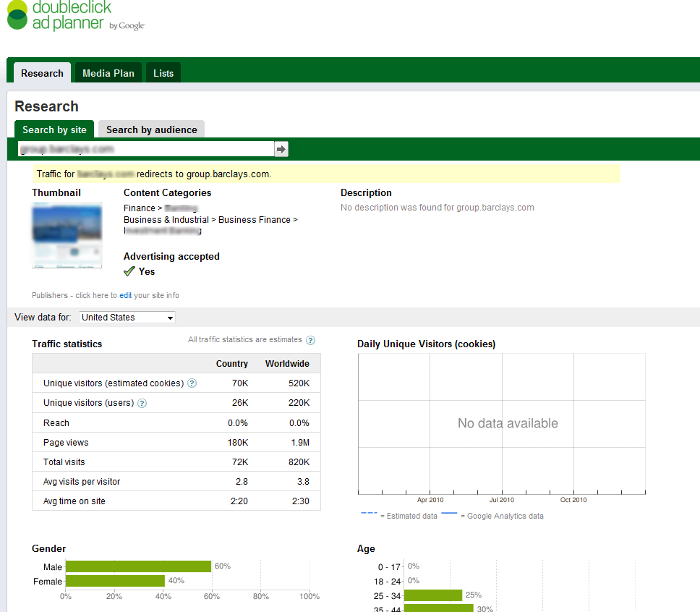This screenshot has height=612, width=700.
Task: Switch to Search by audience tab
Action: pyautogui.click(x=152, y=129)
